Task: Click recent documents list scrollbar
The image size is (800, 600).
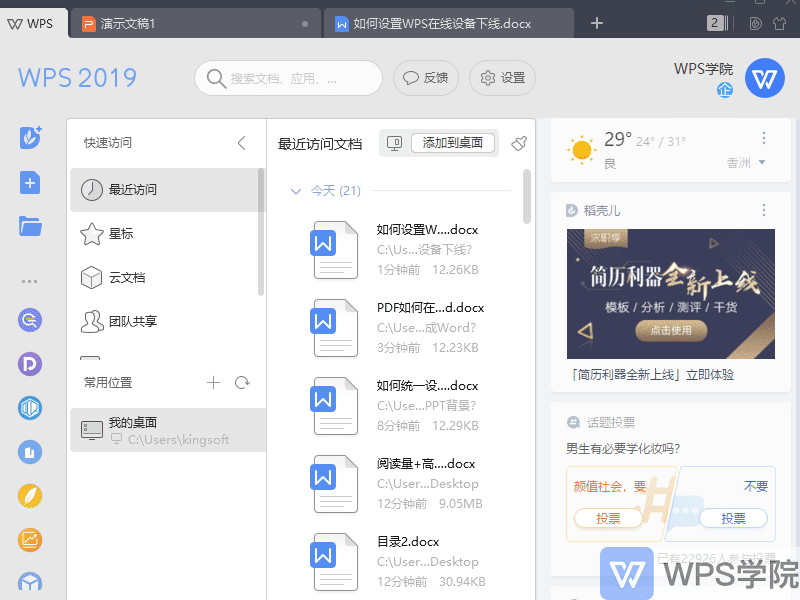Action: 527,196
